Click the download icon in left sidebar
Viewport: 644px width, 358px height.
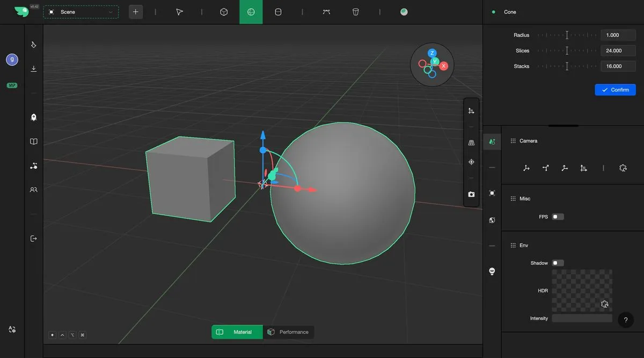click(x=34, y=69)
